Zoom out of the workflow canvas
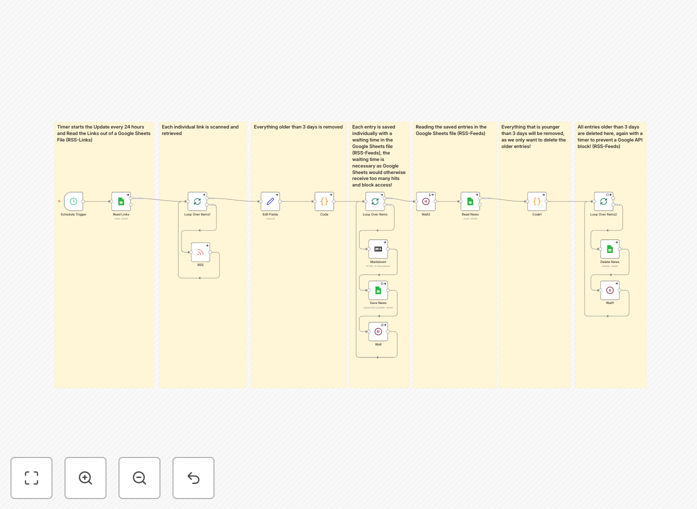697x509 pixels. (x=140, y=478)
